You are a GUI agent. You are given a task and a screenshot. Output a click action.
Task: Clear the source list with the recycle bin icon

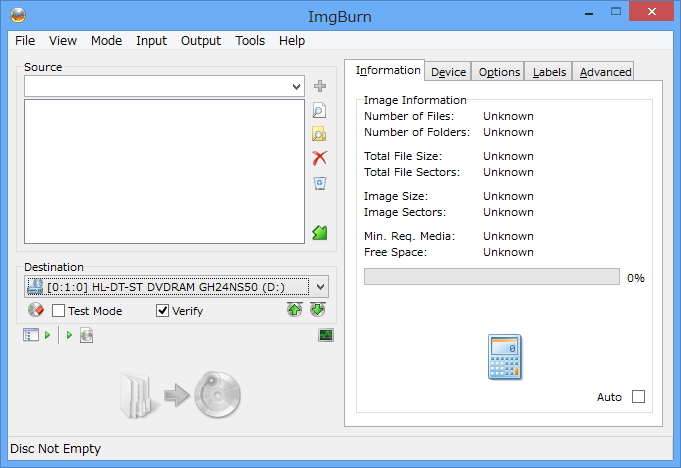(x=320, y=183)
